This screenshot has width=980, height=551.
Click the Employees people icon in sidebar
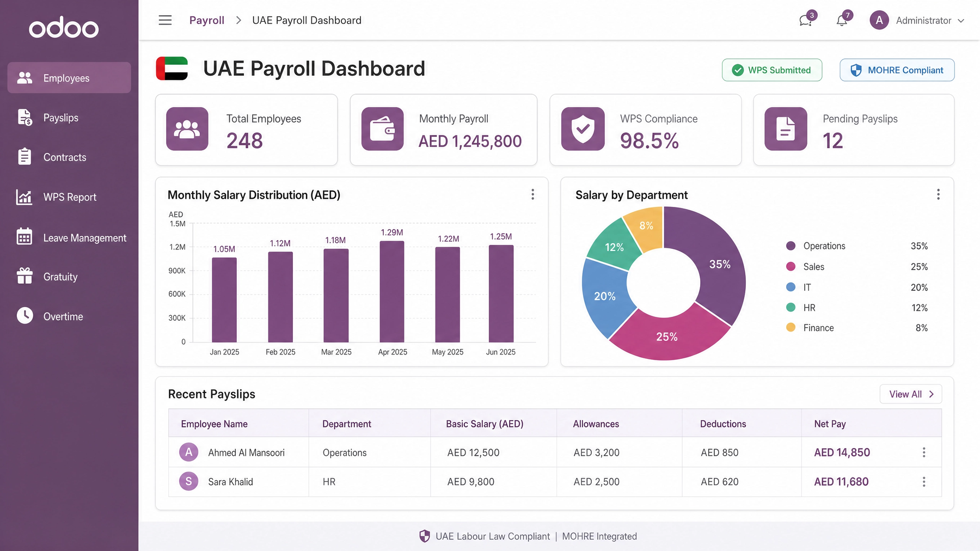coord(24,78)
